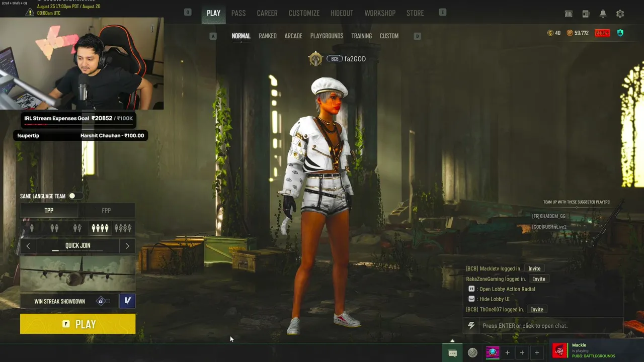Click the fa2GOD player name
The width and height of the screenshot is (644, 362).
click(x=355, y=59)
